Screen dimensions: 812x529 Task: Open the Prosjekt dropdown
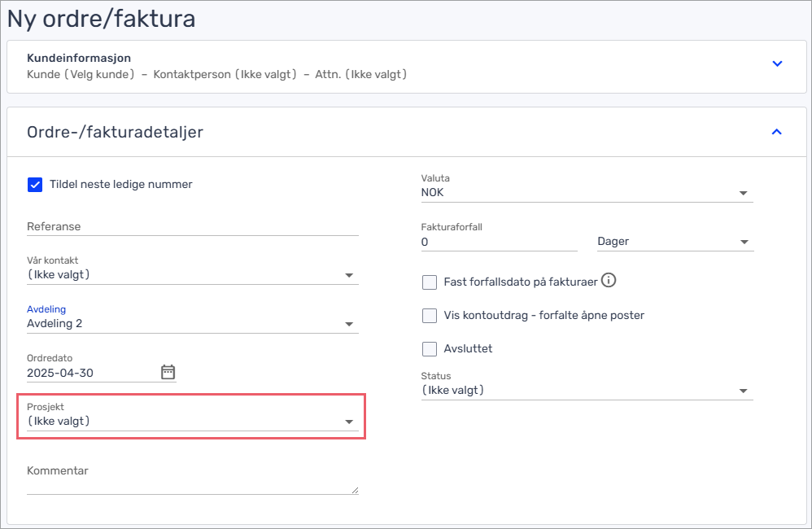point(193,422)
